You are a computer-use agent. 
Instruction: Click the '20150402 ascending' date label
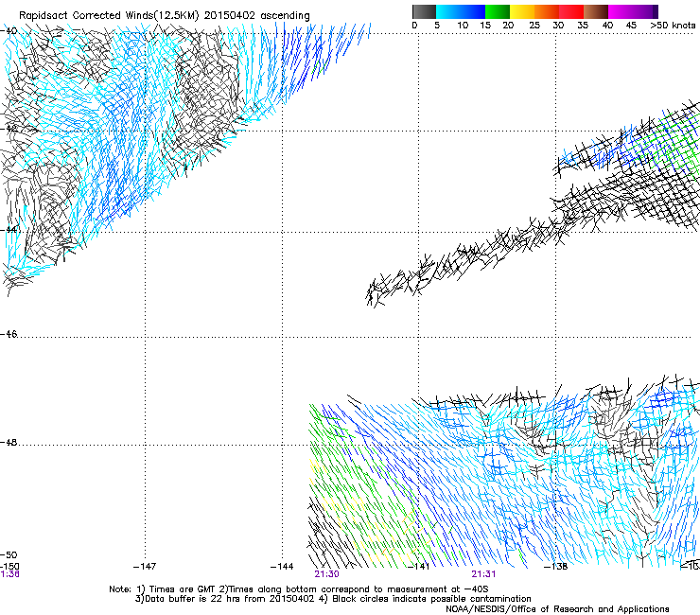coord(256,16)
